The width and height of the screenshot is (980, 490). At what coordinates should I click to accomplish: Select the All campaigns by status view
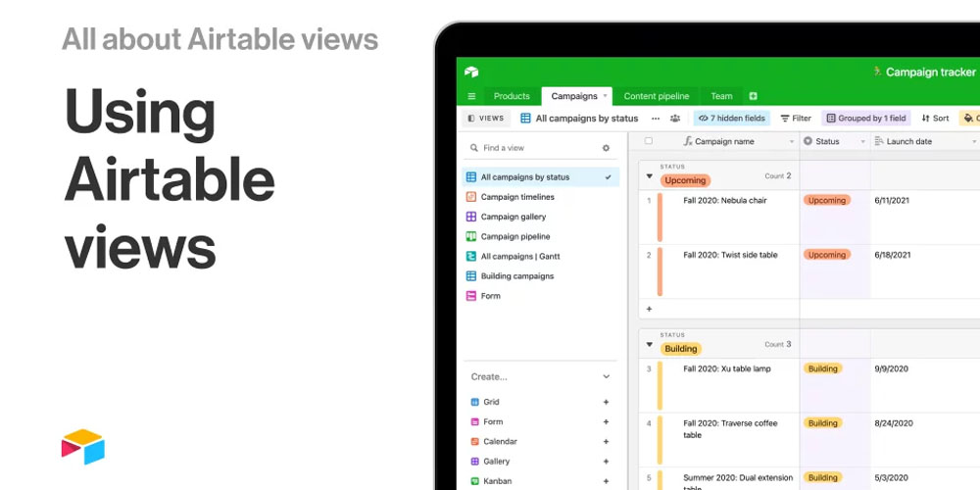(x=541, y=176)
